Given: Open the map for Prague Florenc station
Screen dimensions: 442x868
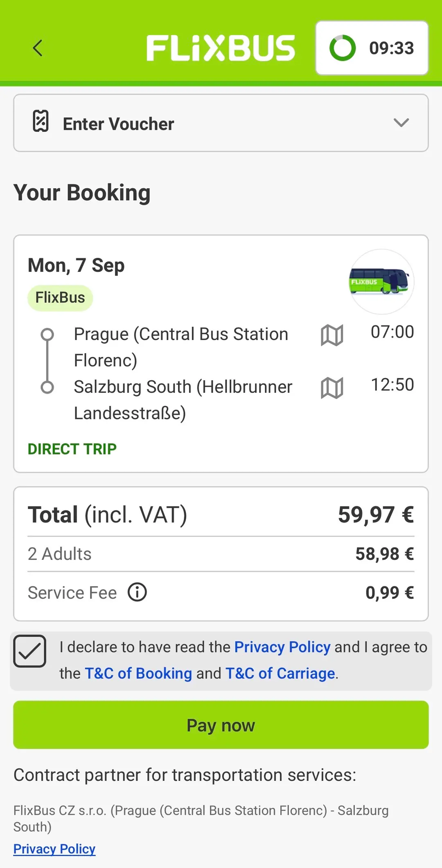Looking at the screenshot, I should tap(332, 335).
